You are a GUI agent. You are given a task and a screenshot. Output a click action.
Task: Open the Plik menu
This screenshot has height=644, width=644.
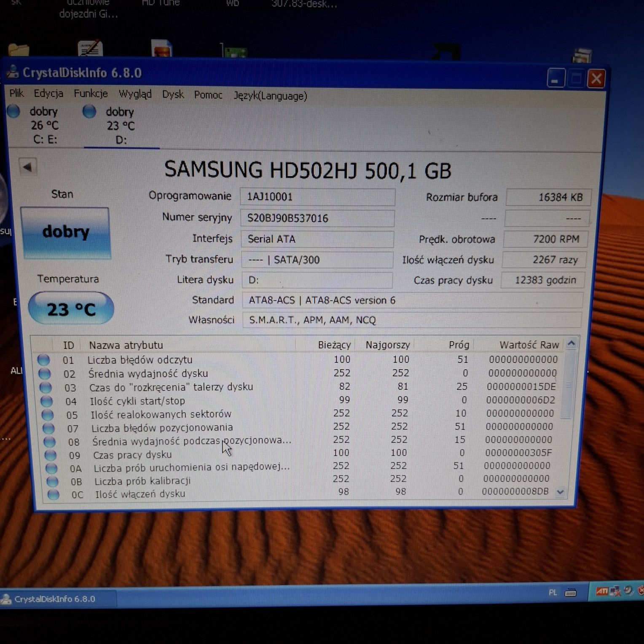(x=17, y=93)
